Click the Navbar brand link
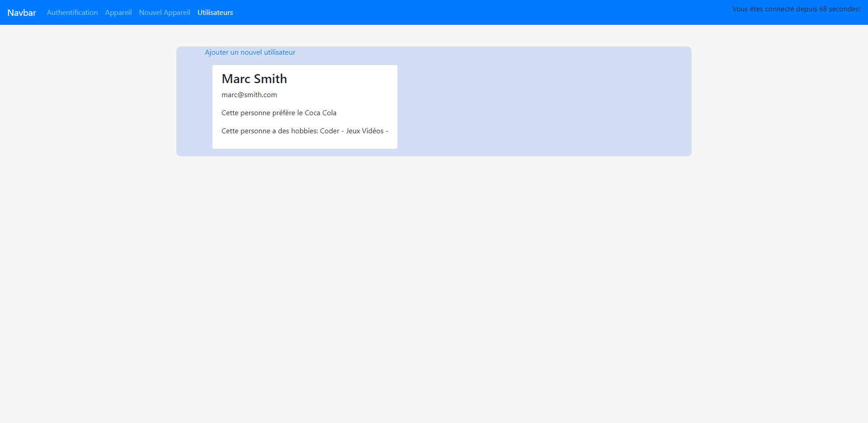The height and width of the screenshot is (423, 868). tap(22, 13)
